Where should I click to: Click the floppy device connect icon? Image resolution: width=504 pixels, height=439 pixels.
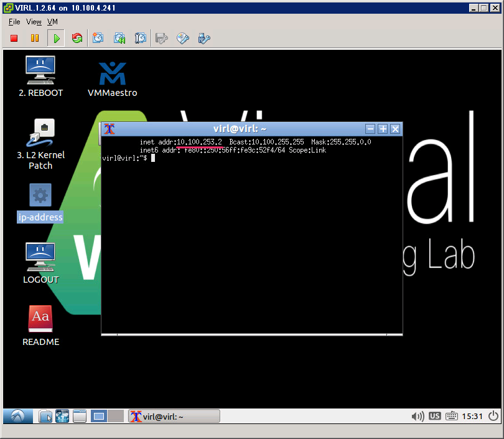coord(161,38)
